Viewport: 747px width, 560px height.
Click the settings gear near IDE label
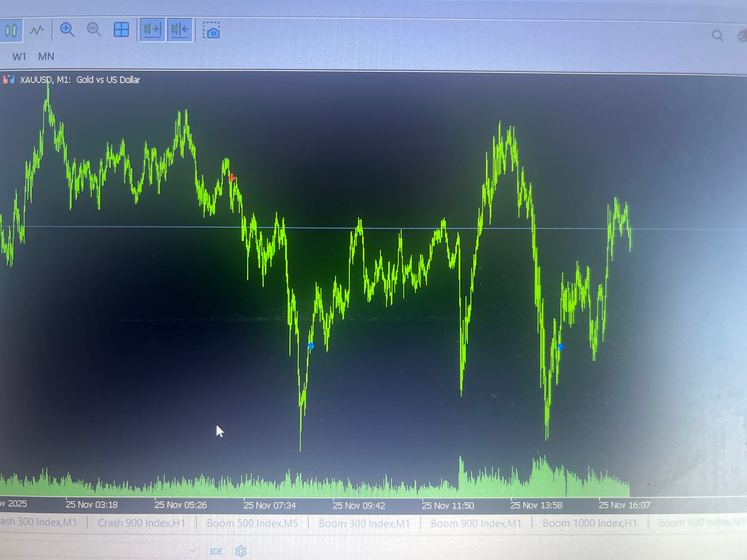coord(240,551)
